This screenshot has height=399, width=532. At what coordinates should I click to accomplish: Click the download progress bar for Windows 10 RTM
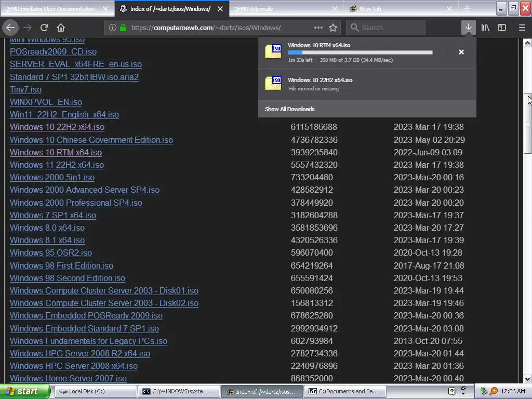(x=361, y=52)
